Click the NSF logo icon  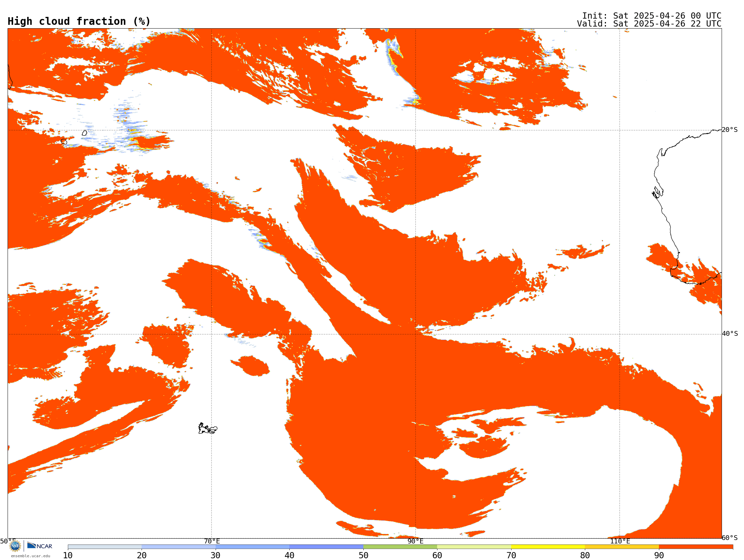click(x=15, y=546)
